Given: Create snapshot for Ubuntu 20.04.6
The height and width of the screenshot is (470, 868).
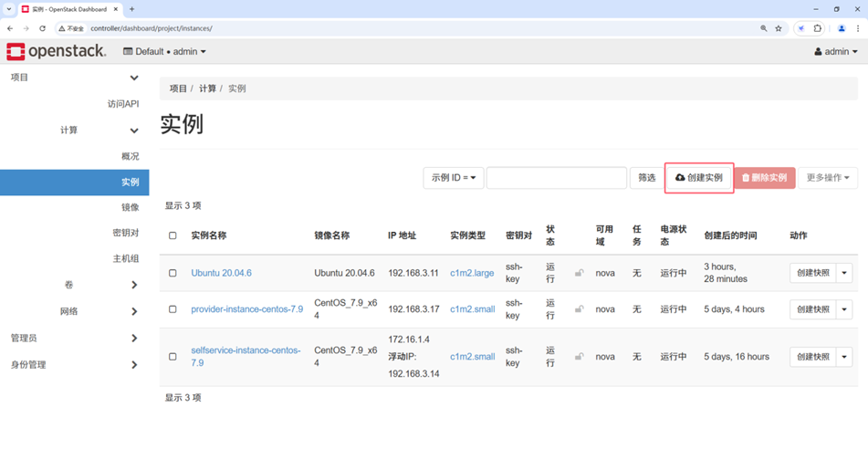Looking at the screenshot, I should (812, 273).
